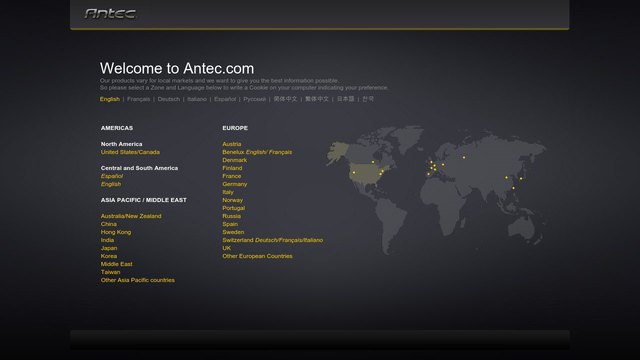Select Italy in Europe list
Image resolution: width=640 pixels, height=360 pixels.
[228, 192]
